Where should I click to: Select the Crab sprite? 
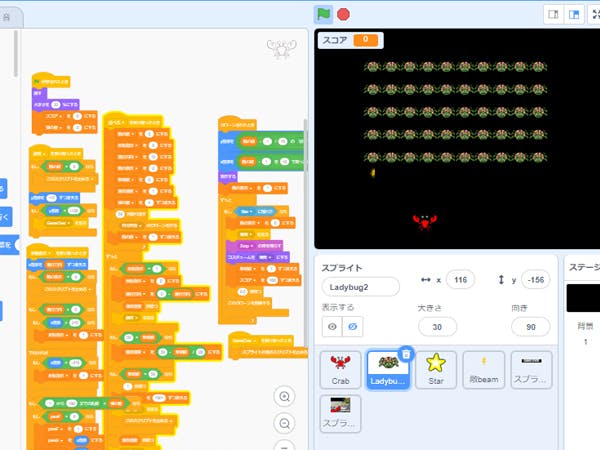tap(339, 370)
